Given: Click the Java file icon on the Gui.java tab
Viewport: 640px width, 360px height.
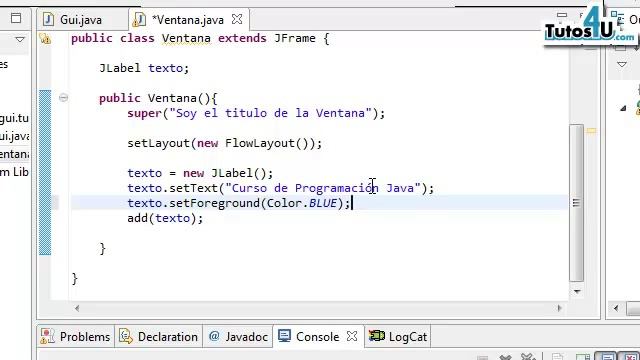Looking at the screenshot, I should 48,19.
